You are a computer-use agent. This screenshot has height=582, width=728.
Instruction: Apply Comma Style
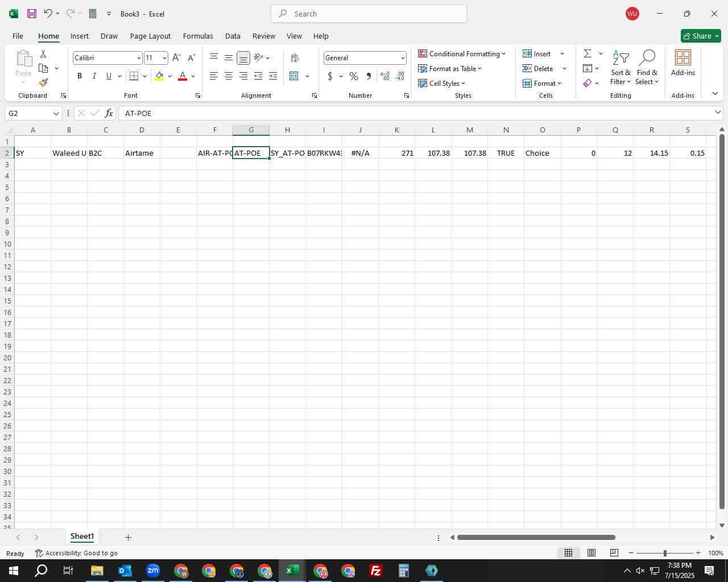[369, 76]
